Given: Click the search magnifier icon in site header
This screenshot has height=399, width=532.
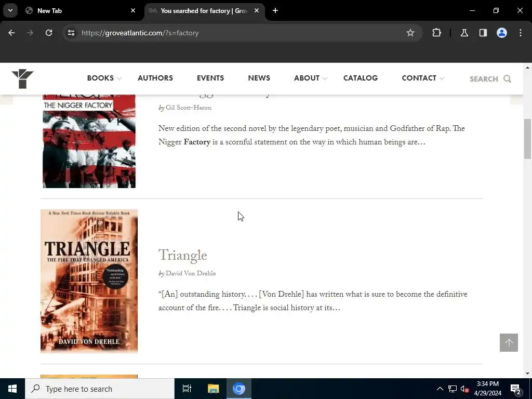Looking at the screenshot, I should (507, 79).
